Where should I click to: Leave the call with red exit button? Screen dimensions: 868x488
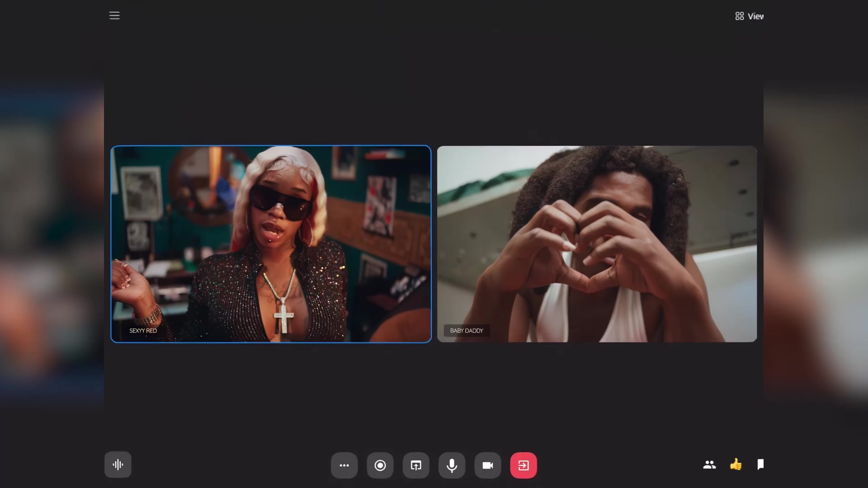524,465
